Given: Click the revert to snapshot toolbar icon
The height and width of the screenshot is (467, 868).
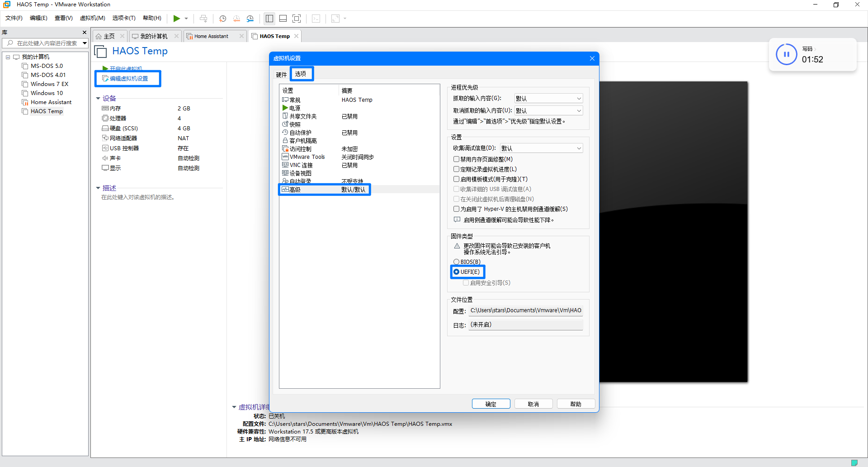Looking at the screenshot, I should pyautogui.click(x=236, y=19).
